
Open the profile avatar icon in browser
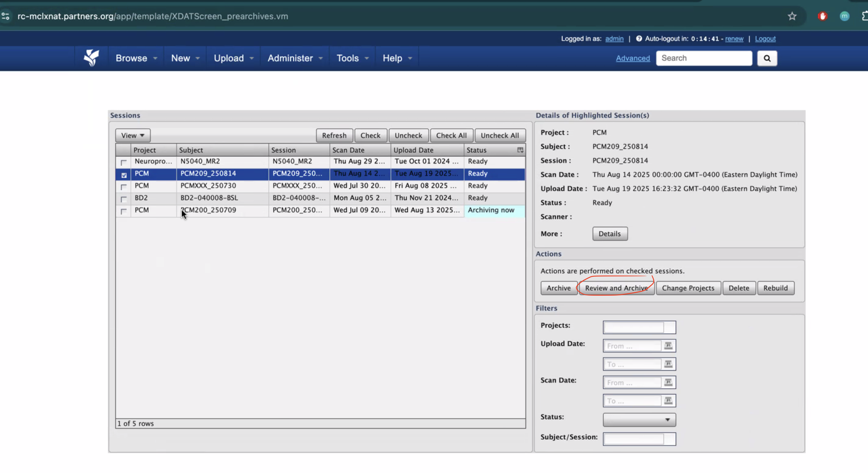pyautogui.click(x=845, y=16)
